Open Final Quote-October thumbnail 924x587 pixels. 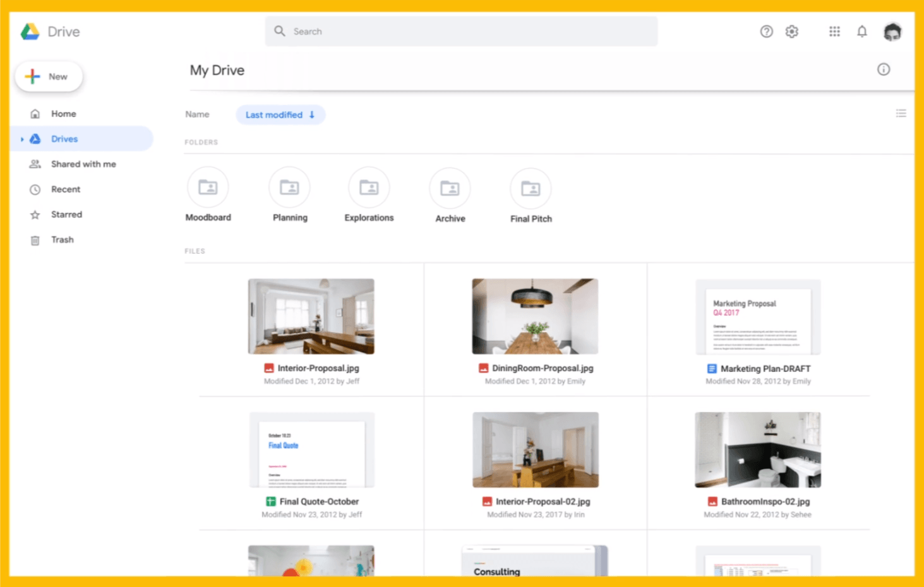click(x=312, y=450)
